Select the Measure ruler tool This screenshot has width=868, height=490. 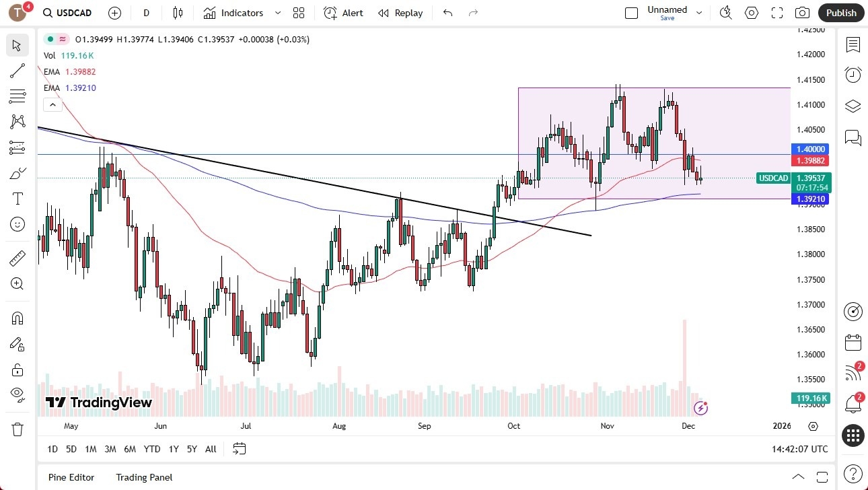click(x=17, y=258)
